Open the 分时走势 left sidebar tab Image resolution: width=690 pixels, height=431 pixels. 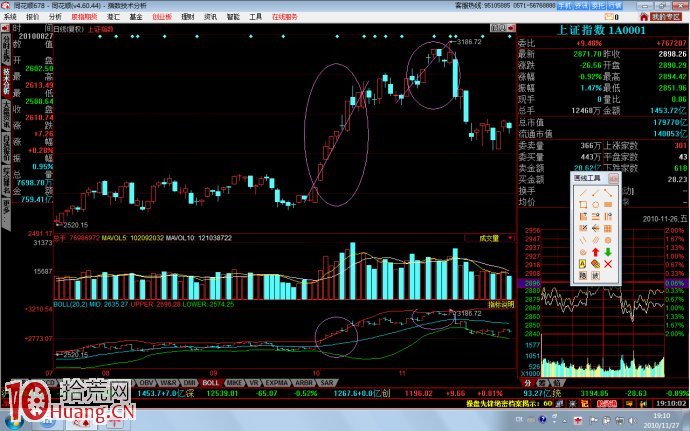tap(6, 48)
